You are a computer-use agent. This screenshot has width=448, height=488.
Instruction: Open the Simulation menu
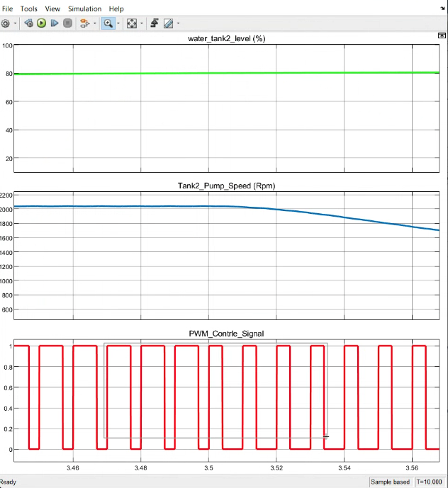[x=85, y=8]
